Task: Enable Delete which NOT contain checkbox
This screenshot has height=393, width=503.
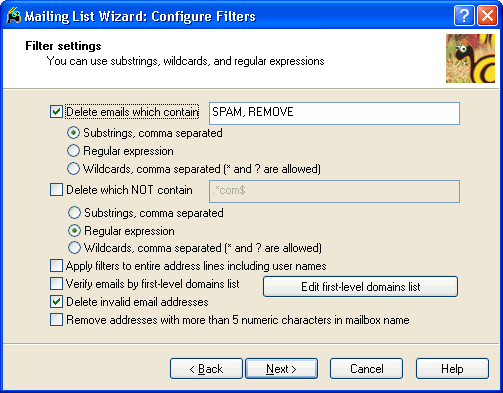Action: pos(56,190)
